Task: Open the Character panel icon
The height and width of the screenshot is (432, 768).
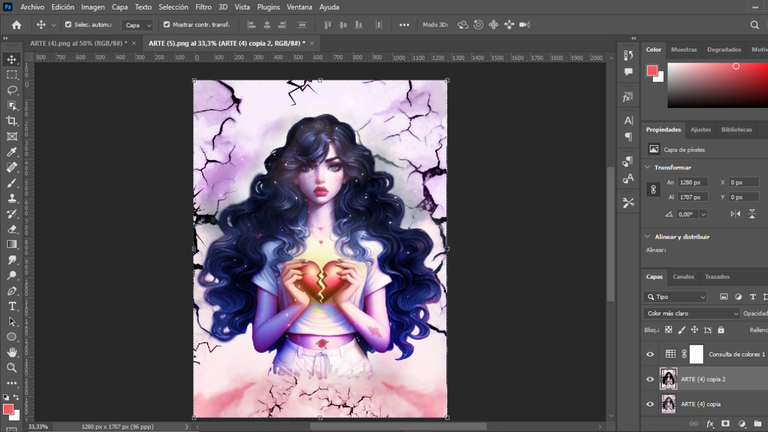Action: (x=628, y=120)
